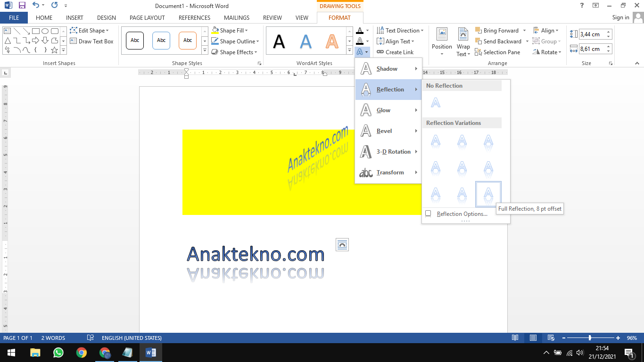Screen dimensions: 644x362
Task: Open the Shape Fill dropdown arrow
Action: (246, 31)
